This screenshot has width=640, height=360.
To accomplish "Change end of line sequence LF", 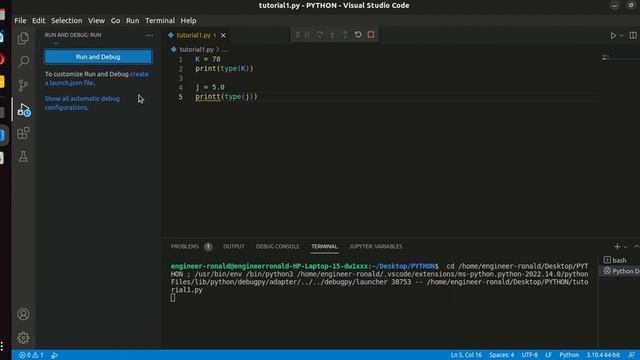I will pyautogui.click(x=549, y=355).
